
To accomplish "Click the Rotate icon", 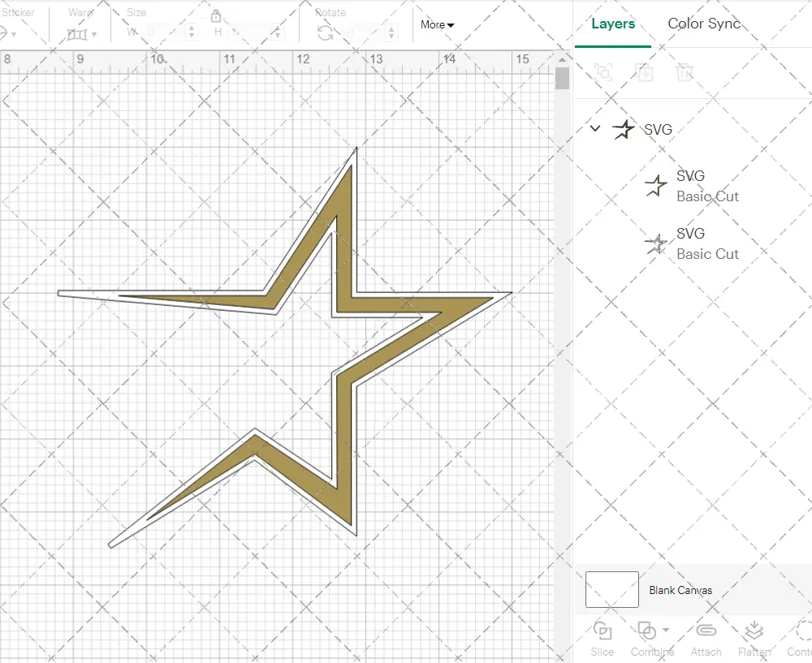I will [326, 33].
